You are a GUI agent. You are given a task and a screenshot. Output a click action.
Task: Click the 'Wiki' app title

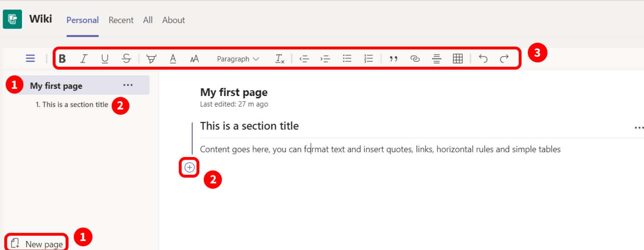[x=41, y=19]
